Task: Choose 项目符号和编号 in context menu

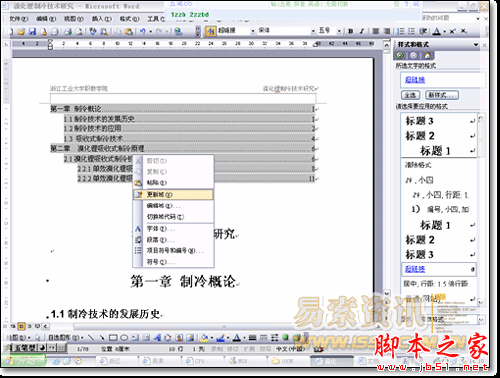Action: [173, 251]
